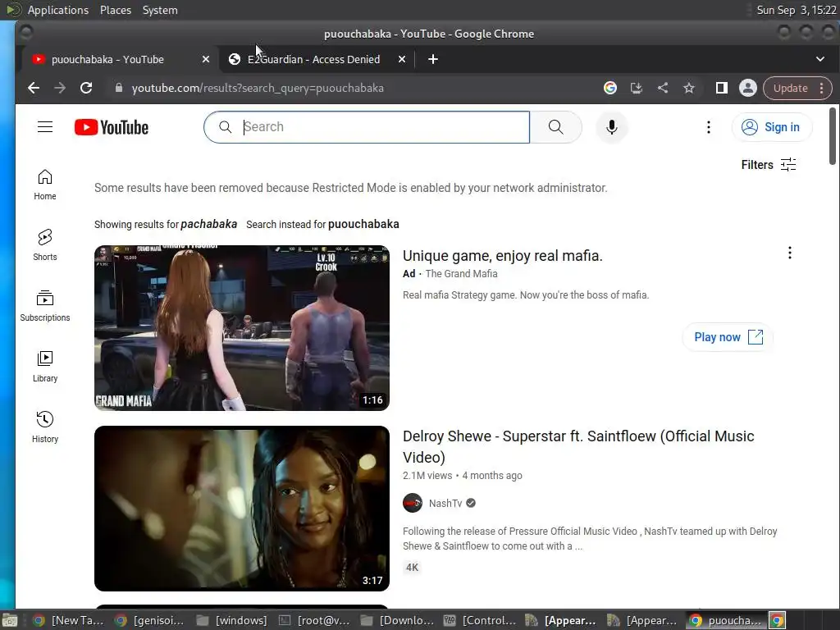The image size is (840, 630).
Task: Open more options for Grand Mafia ad
Action: [x=790, y=253]
